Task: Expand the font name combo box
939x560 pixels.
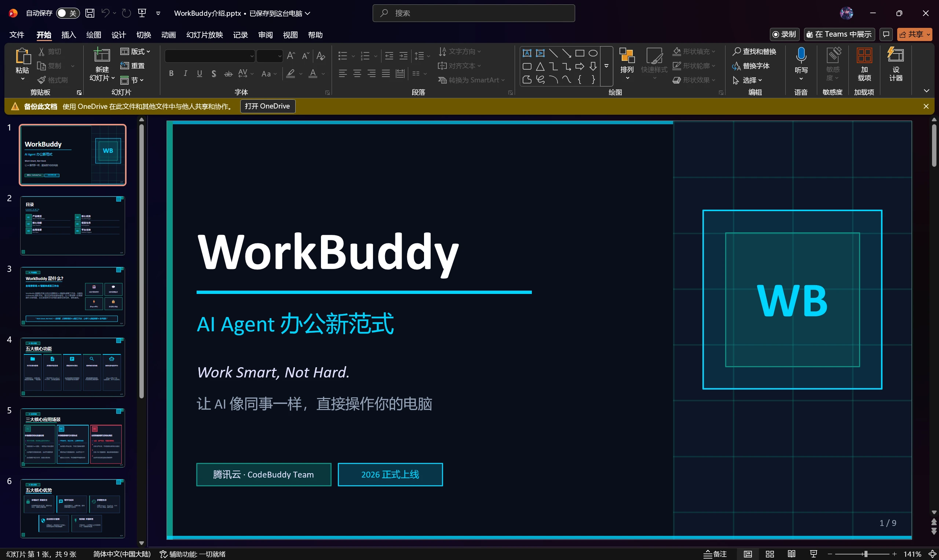Action: pos(252,56)
